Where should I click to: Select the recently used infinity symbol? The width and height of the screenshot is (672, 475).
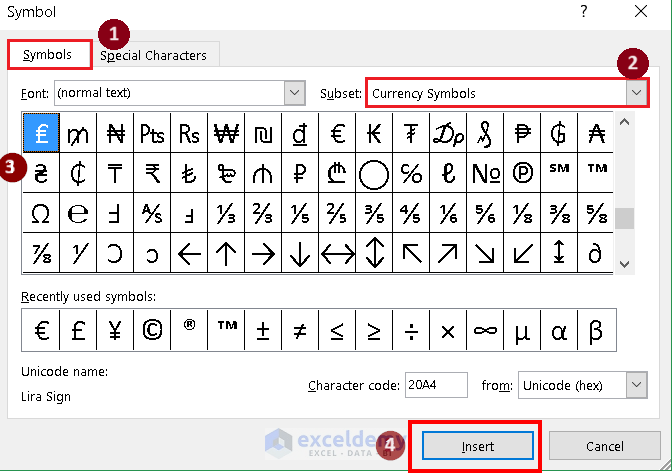point(485,330)
